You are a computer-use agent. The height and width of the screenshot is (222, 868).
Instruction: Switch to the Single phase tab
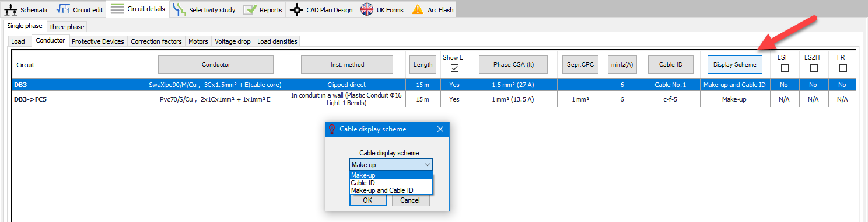24,26
